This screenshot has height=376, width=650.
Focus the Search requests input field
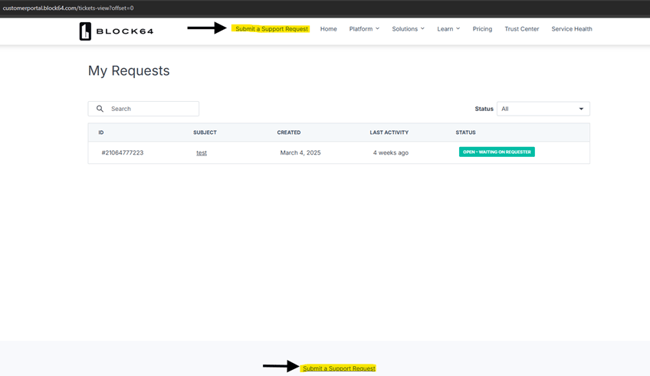pyautogui.click(x=143, y=109)
